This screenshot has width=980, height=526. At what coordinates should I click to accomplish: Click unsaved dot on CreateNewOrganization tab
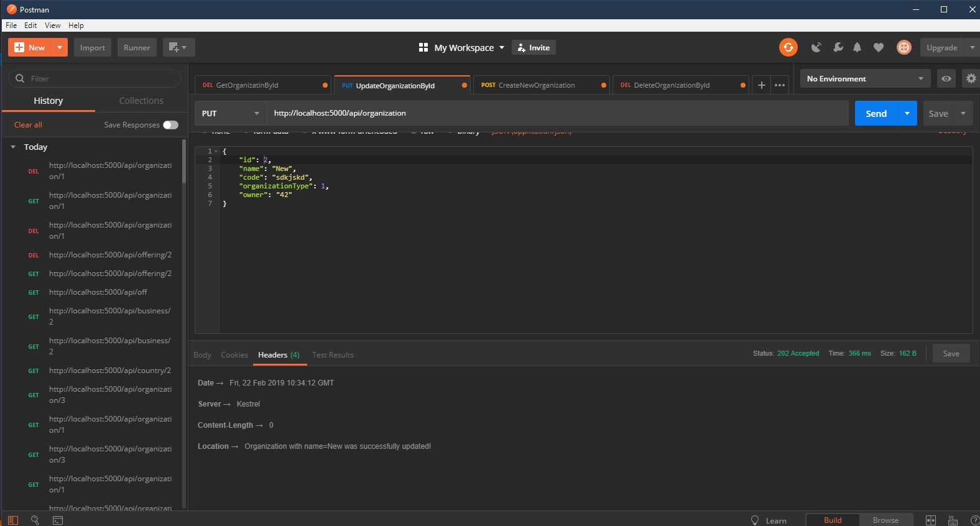point(603,85)
